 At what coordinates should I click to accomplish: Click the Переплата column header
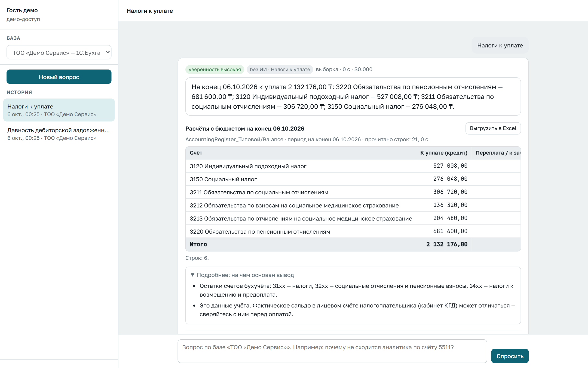498,153
